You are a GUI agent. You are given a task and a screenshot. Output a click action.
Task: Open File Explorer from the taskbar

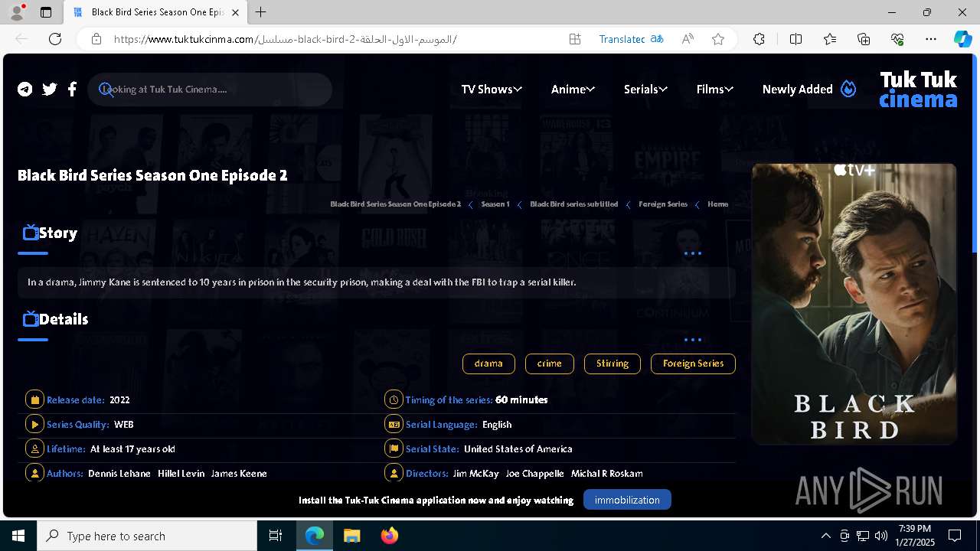point(352,536)
